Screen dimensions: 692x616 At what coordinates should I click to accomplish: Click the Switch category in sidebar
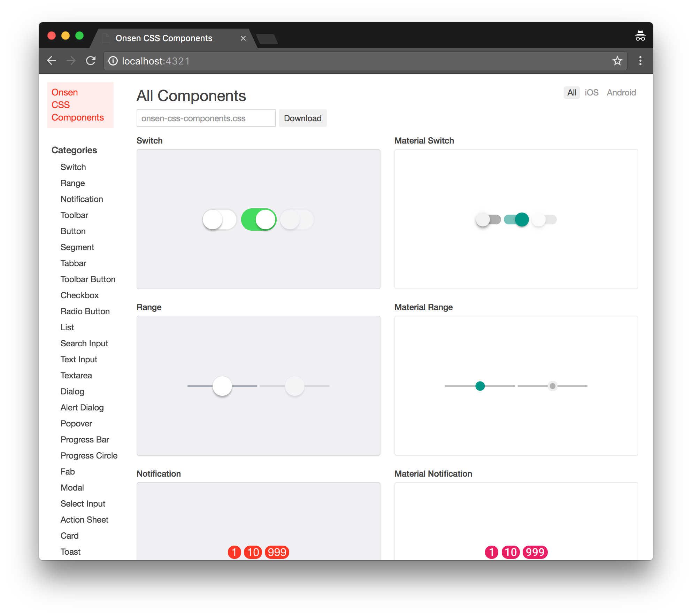coord(73,167)
